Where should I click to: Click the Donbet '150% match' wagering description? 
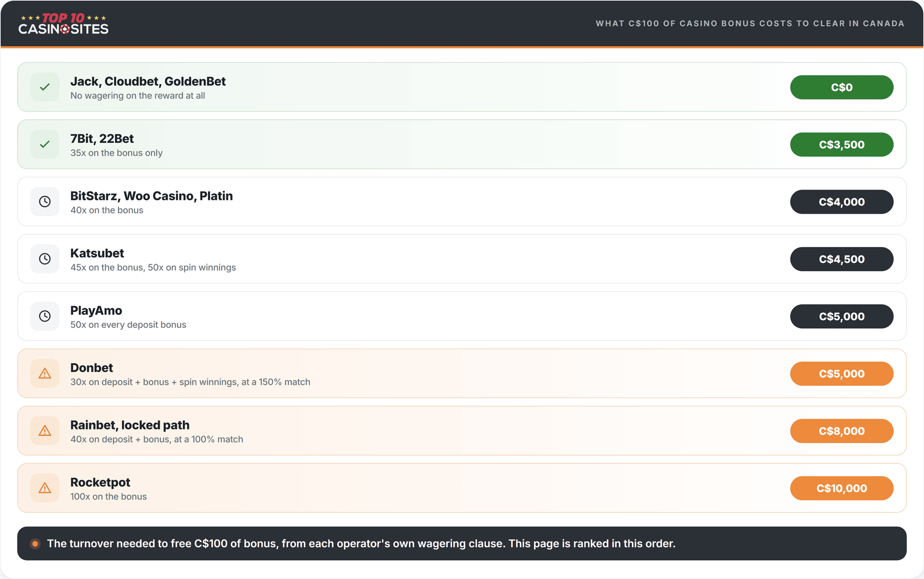(190, 382)
